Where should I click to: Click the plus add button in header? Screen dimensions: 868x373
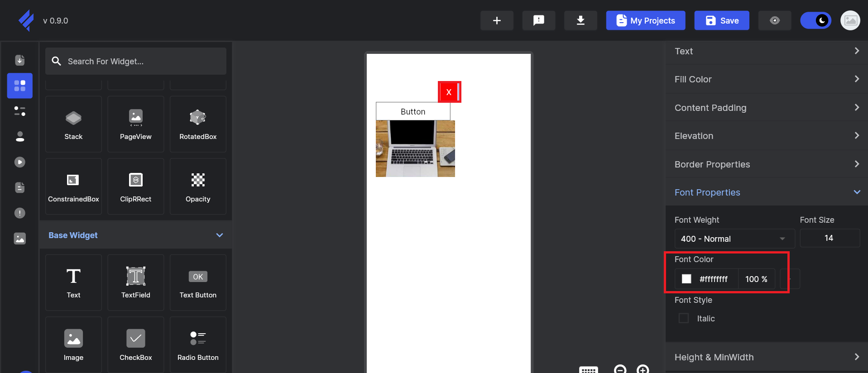(x=497, y=20)
